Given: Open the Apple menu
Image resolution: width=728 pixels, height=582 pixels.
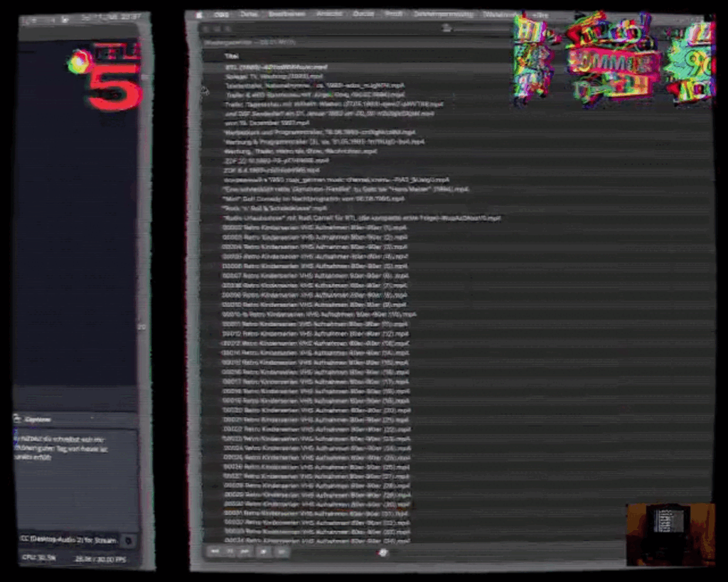Looking at the screenshot, I should click(200, 14).
